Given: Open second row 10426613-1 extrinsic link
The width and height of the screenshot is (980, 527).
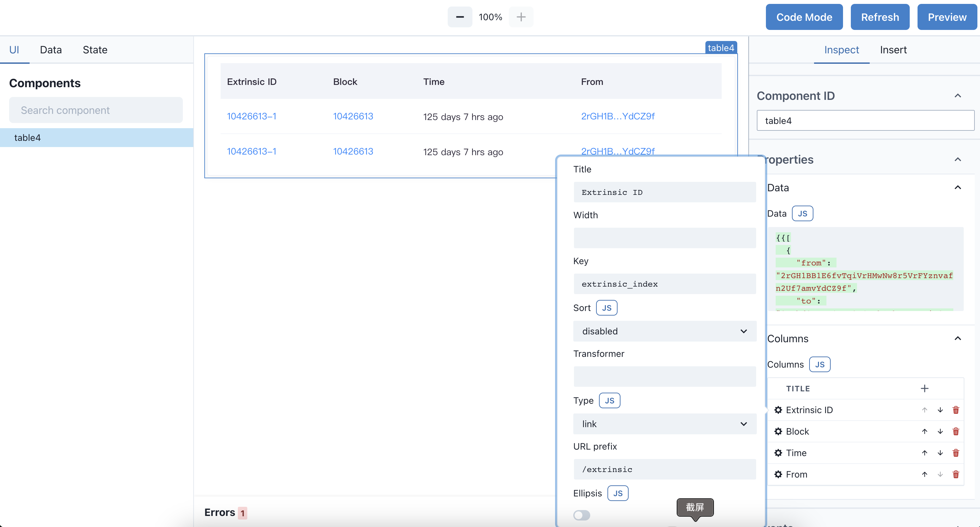Looking at the screenshot, I should tap(252, 151).
